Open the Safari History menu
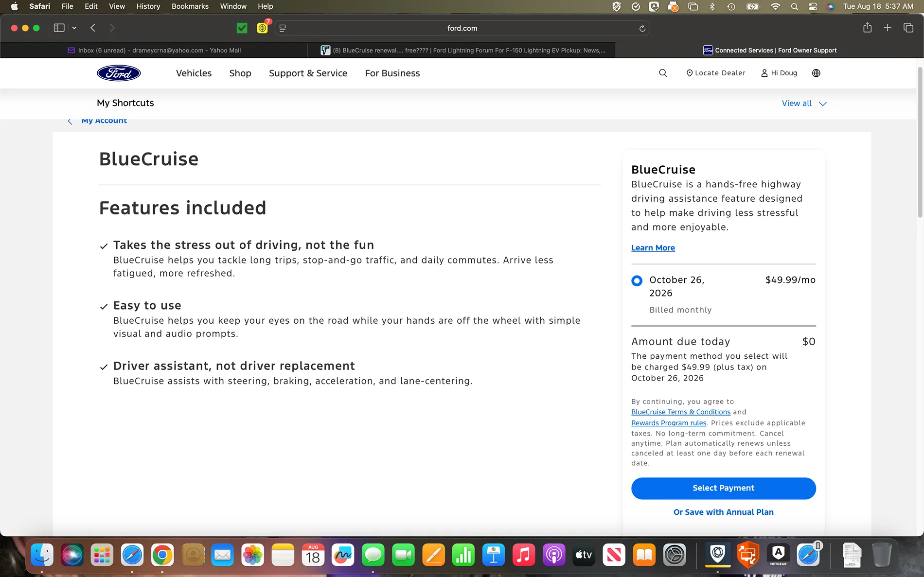Screen dimensions: 924x577 (x=148, y=6)
